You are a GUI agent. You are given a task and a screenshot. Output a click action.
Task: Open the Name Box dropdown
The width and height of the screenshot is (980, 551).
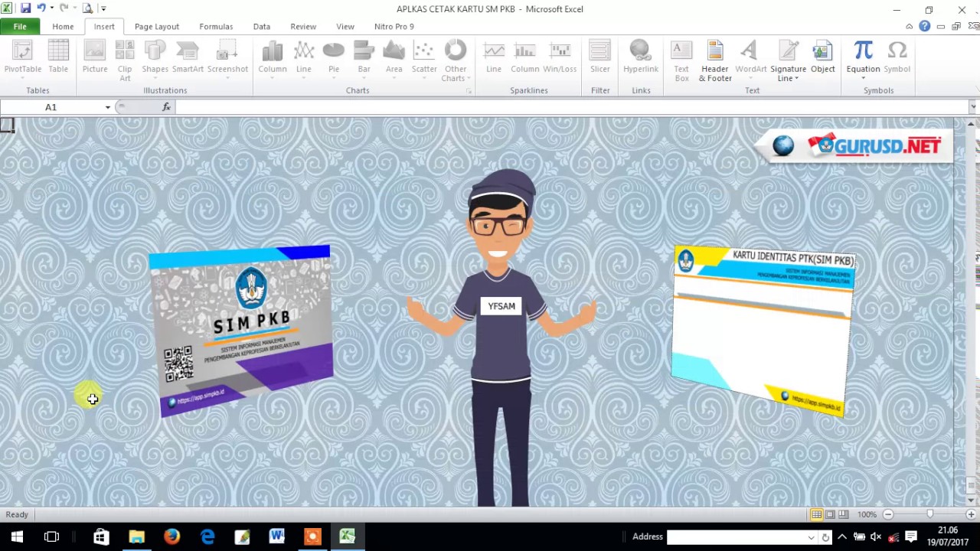107,107
